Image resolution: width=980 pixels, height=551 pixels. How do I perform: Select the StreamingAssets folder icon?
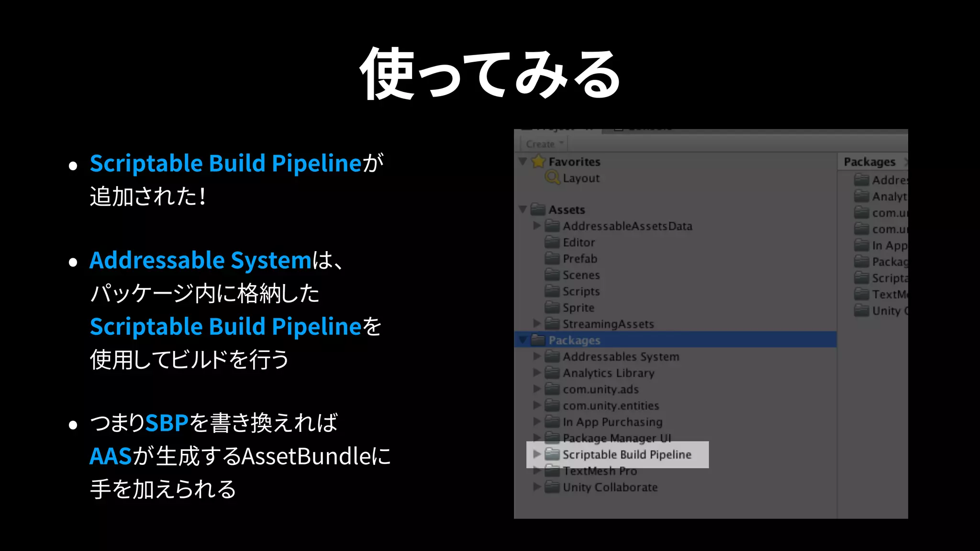[x=552, y=323]
